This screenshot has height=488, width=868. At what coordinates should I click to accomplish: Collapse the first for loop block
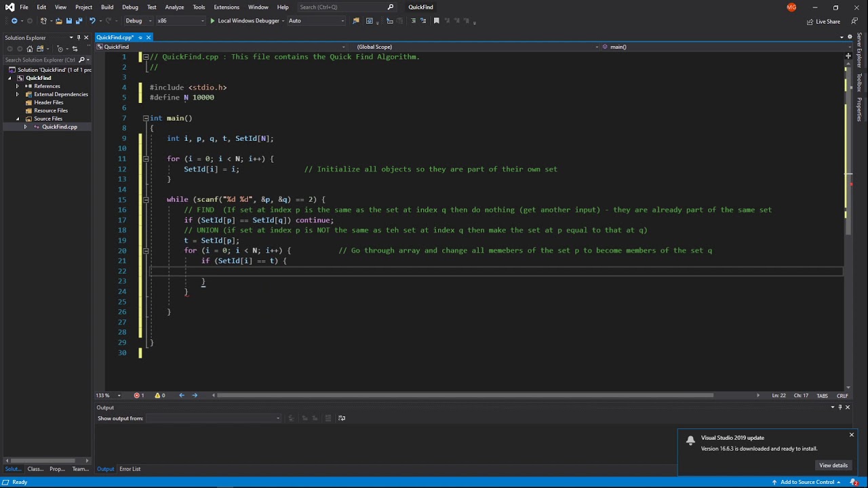click(x=146, y=159)
